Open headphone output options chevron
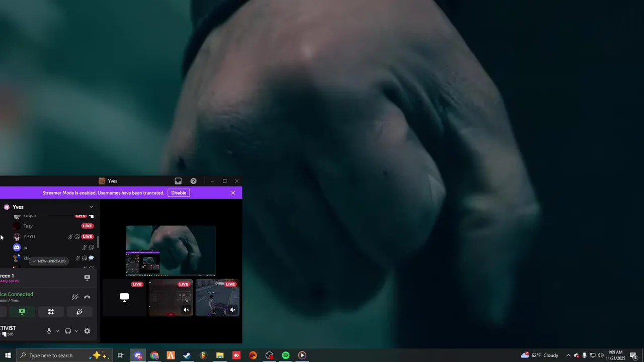644x362 pixels. click(x=76, y=331)
